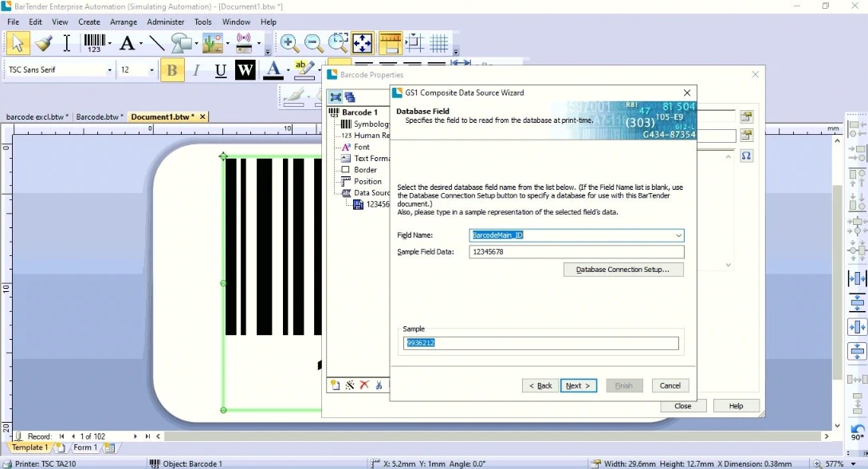The width and height of the screenshot is (868, 469).
Task: Open the text tool dropdown arrow
Action: coord(140,44)
